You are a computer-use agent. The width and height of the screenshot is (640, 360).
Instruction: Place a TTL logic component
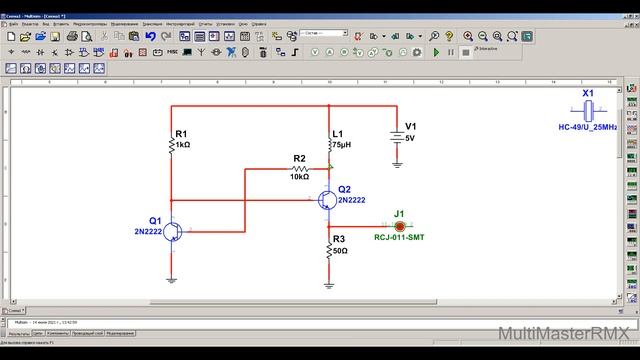pyautogui.click(x=84, y=52)
